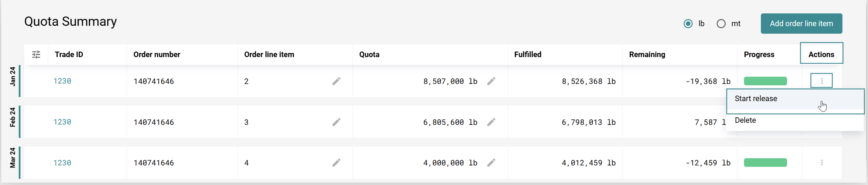Choose Start release from the menu
868x185 pixels.
coord(756,99)
